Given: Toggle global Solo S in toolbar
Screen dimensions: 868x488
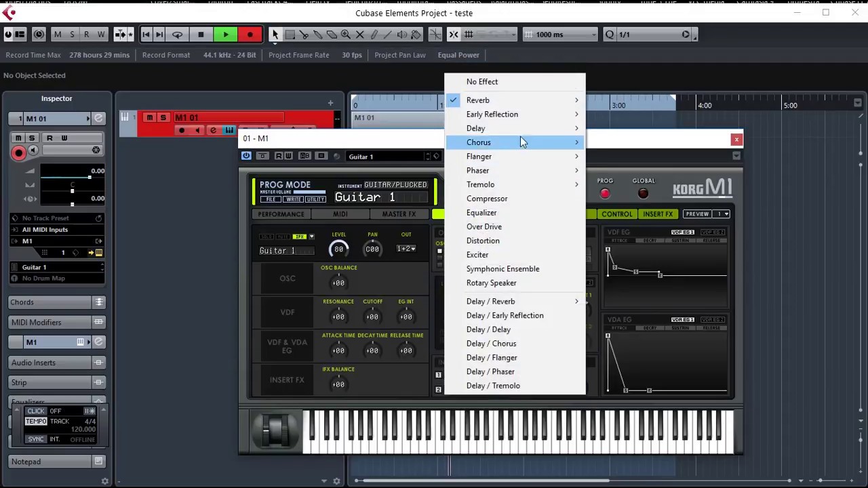Looking at the screenshot, I should point(72,35).
